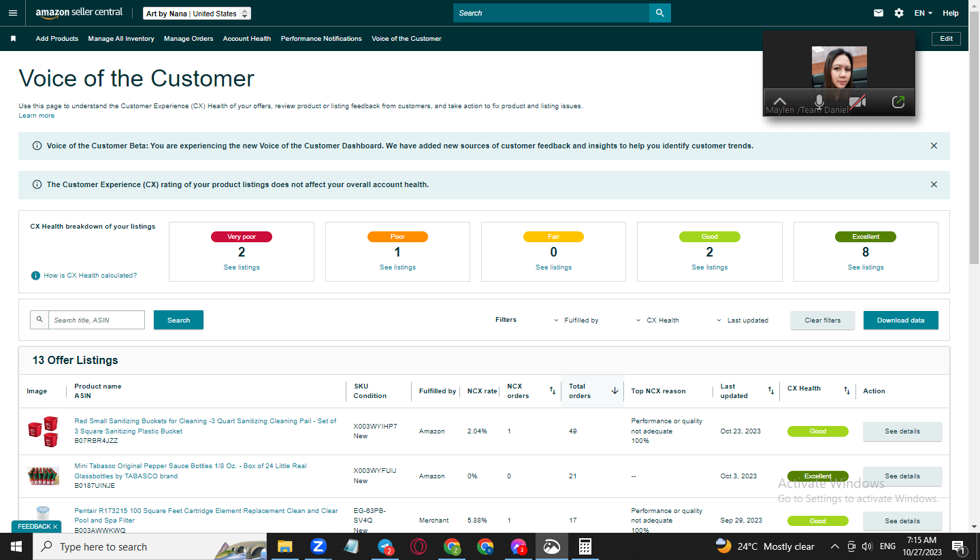See listings under Excellent
The width and height of the screenshot is (980, 560).
click(x=866, y=267)
